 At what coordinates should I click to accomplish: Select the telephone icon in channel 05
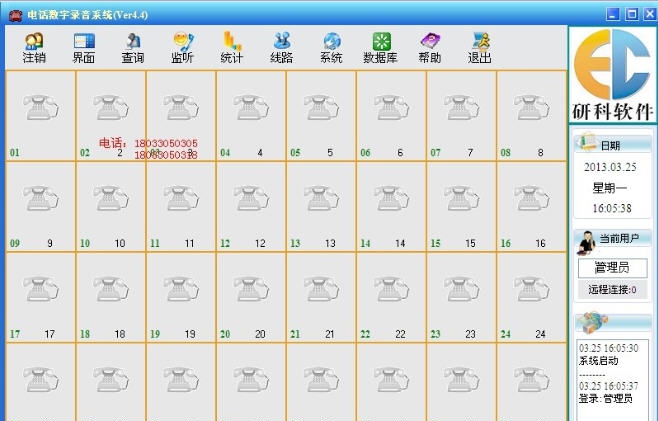(321, 107)
